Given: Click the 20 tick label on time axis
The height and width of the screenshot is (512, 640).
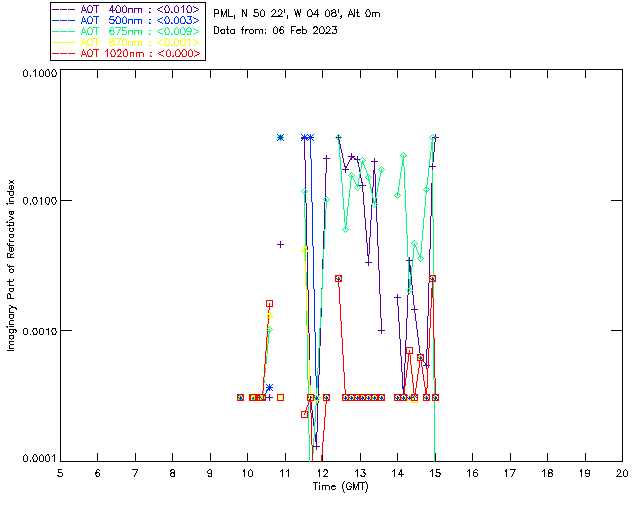Looking at the screenshot, I should pyautogui.click(x=622, y=472).
